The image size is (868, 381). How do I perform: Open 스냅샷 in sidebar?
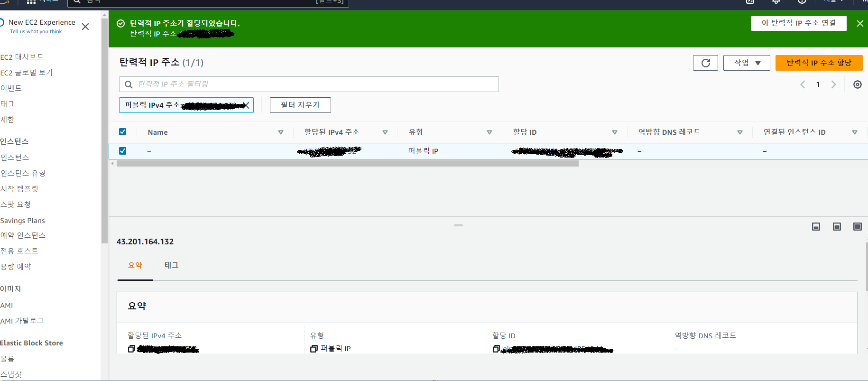[11, 374]
